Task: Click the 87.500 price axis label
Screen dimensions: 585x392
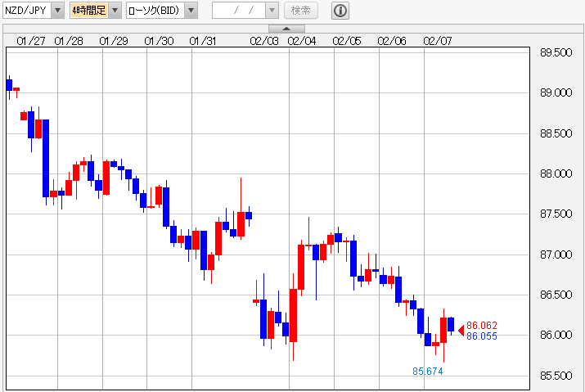Action: pos(556,214)
